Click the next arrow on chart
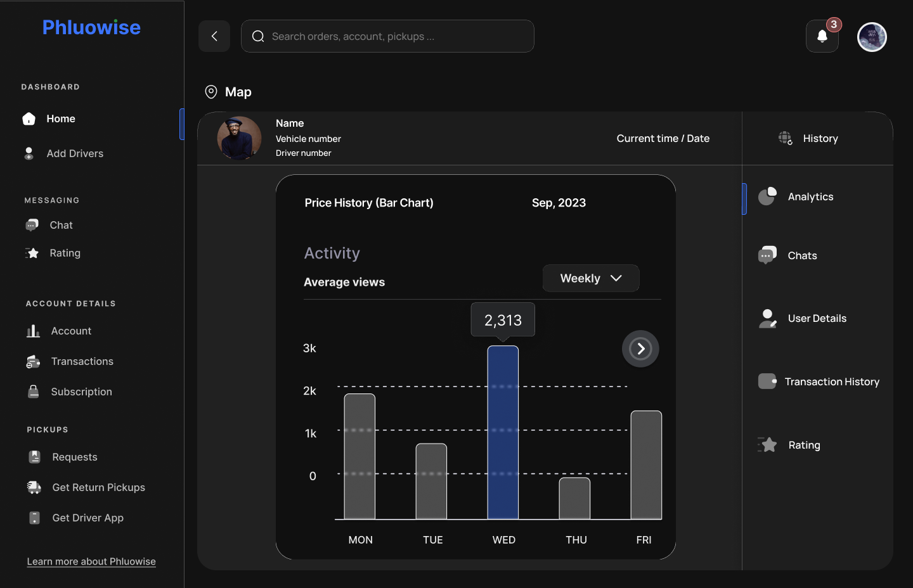The width and height of the screenshot is (913, 588). pos(640,348)
